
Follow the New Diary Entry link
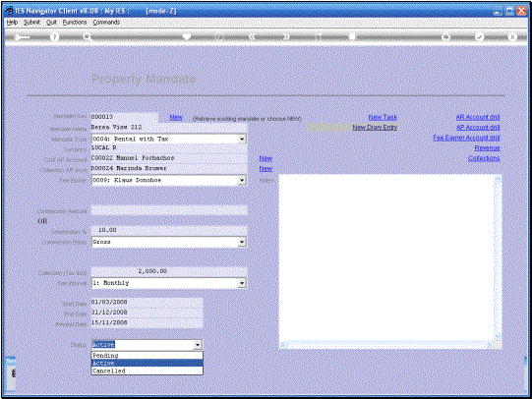(x=375, y=128)
